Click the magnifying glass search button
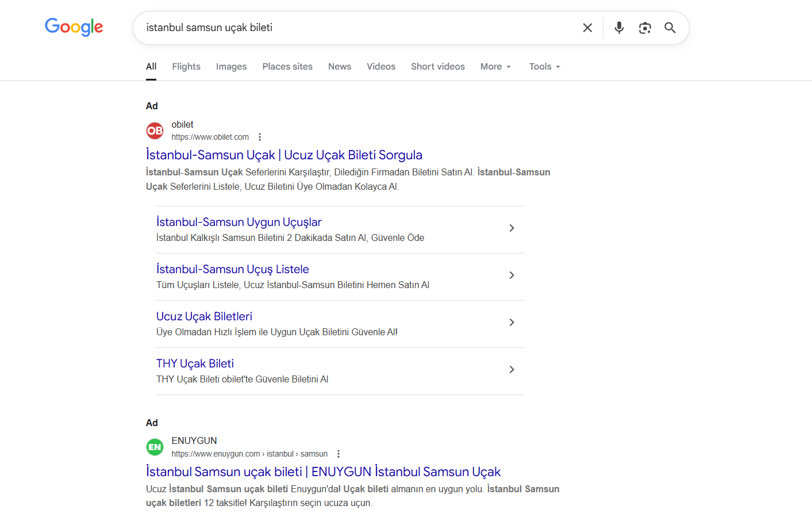The image size is (812, 525). click(670, 28)
